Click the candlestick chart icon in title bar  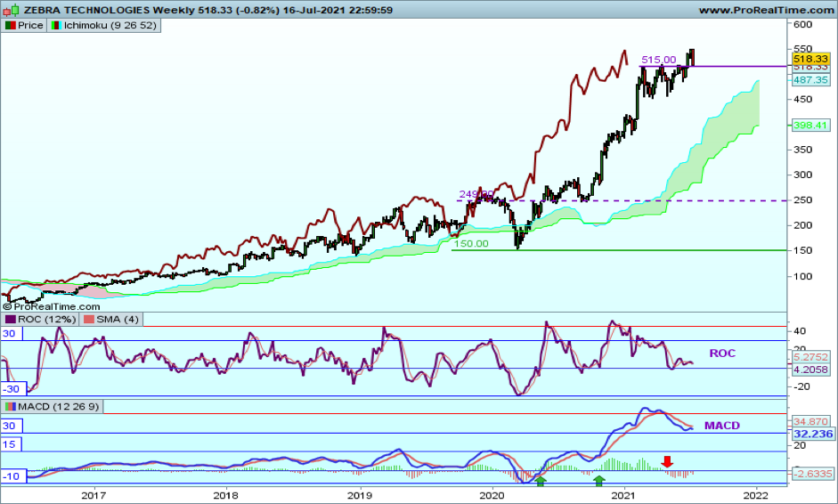(x=12, y=10)
